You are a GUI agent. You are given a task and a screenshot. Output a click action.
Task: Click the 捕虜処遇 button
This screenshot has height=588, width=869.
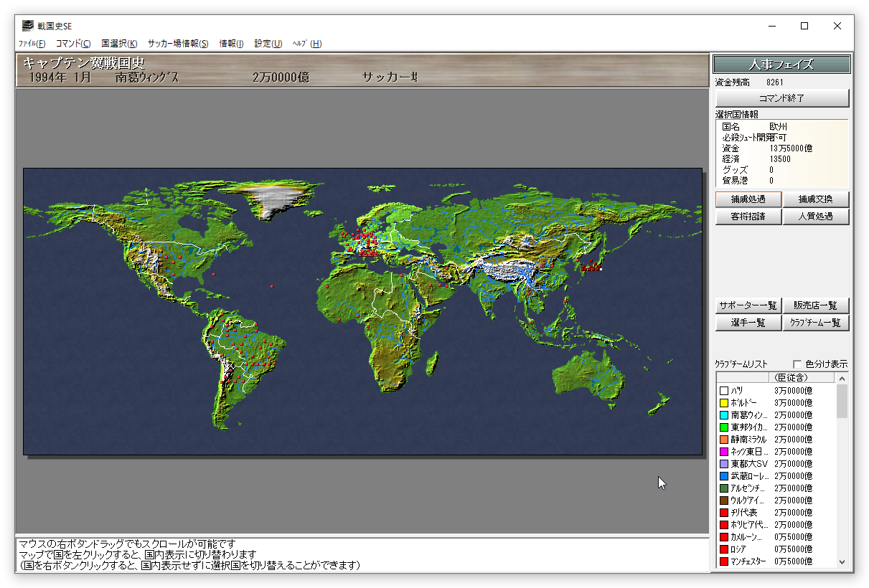(x=748, y=199)
